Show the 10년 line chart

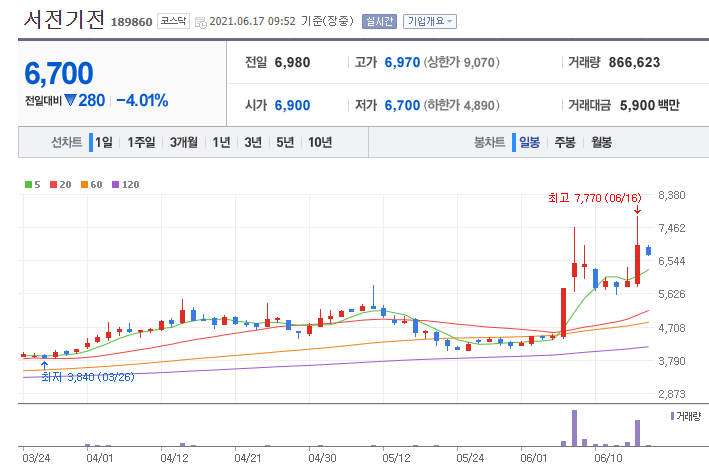pyautogui.click(x=320, y=142)
